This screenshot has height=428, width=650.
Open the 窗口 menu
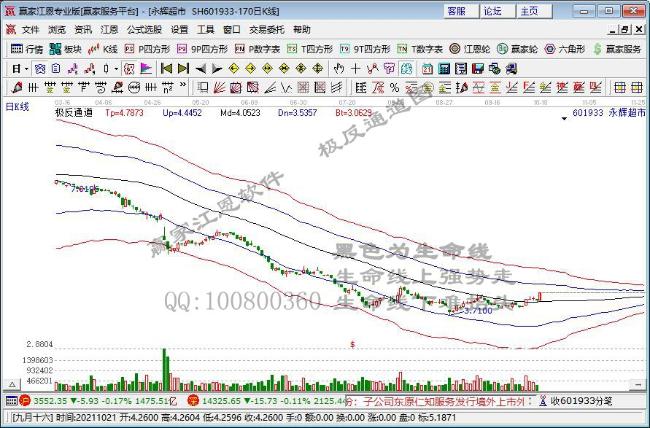(232, 30)
